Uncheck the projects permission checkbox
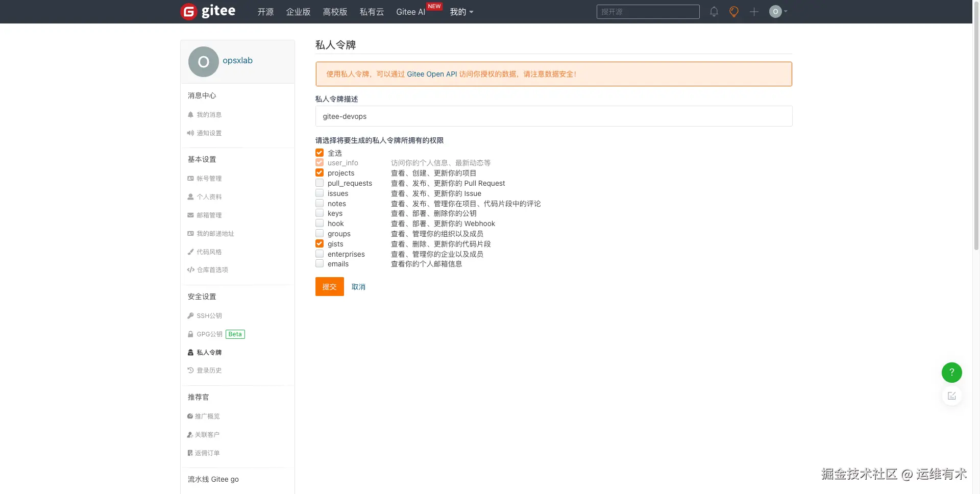 tap(320, 172)
